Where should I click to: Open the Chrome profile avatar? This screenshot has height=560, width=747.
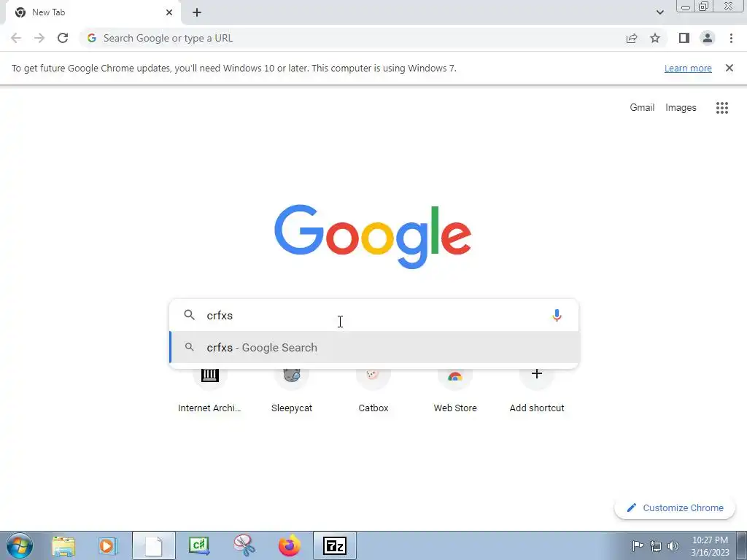click(x=707, y=38)
